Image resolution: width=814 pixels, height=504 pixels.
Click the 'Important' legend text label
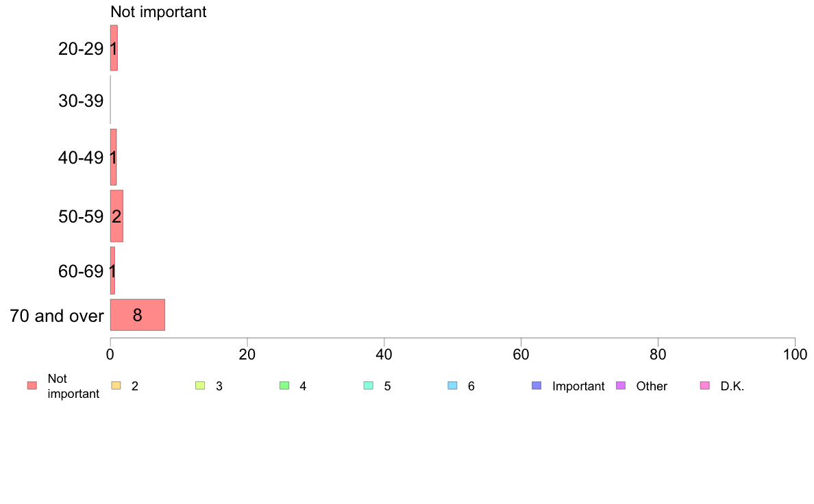[x=578, y=386]
